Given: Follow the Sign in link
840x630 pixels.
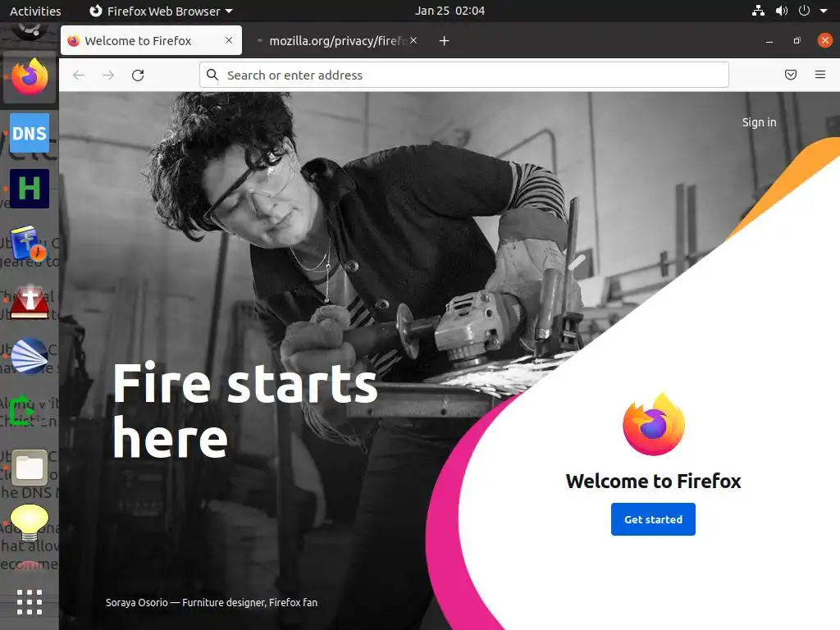Looking at the screenshot, I should pos(759,122).
